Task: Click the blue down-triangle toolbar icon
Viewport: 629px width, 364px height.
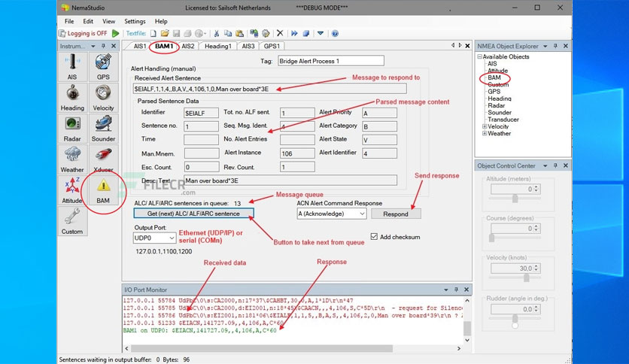Action: [x=321, y=33]
